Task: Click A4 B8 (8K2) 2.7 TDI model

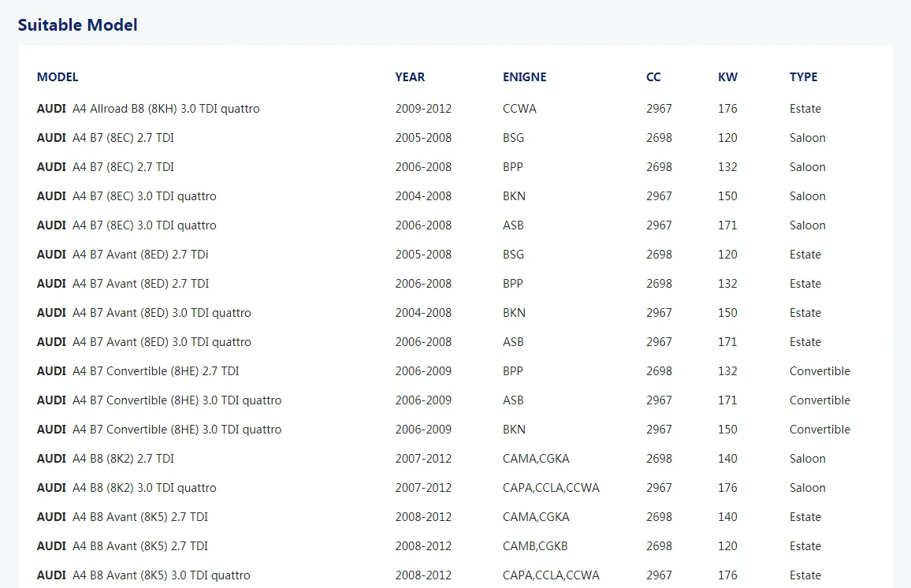Action: tap(105, 459)
